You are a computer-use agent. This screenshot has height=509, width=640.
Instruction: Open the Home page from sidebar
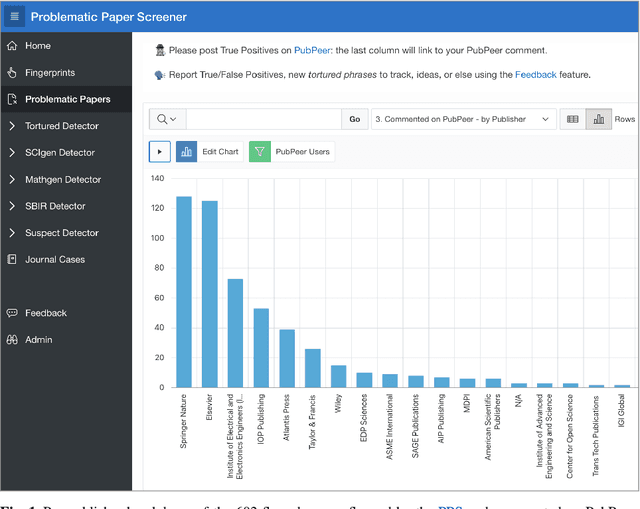(x=38, y=46)
